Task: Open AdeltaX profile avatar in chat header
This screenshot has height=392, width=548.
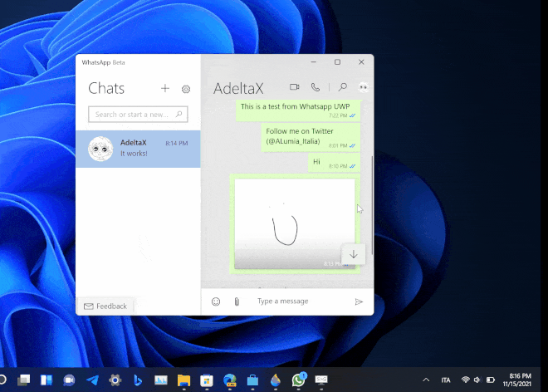Action: tap(363, 86)
